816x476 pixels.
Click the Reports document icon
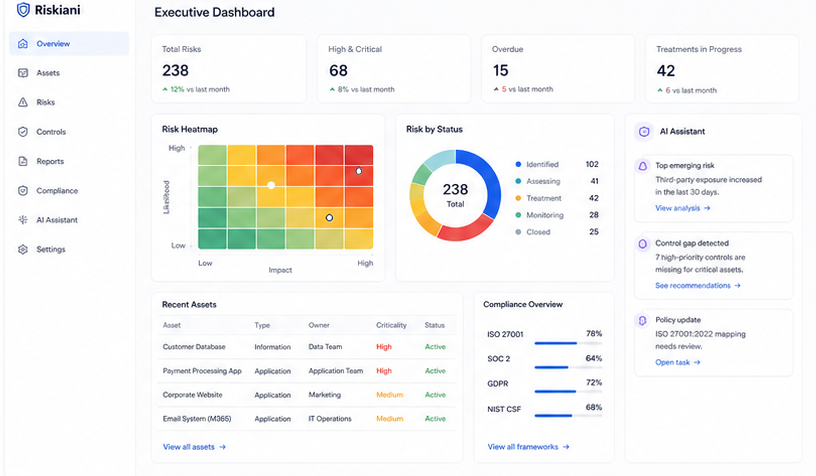[23, 161]
